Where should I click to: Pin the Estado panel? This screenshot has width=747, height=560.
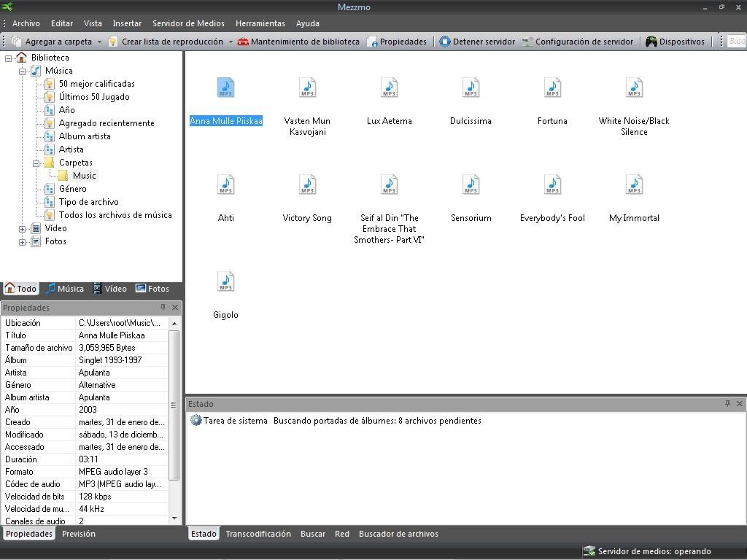coord(727,404)
